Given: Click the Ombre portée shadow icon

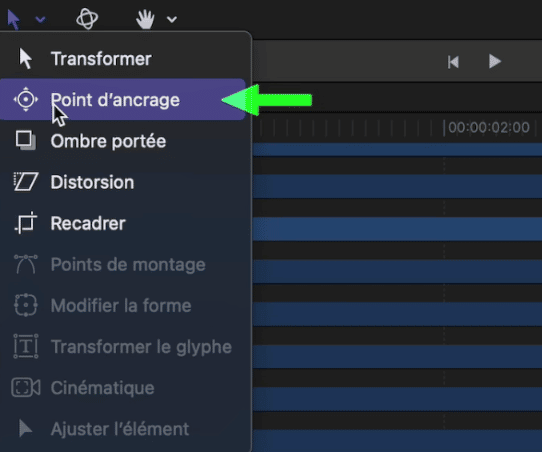Looking at the screenshot, I should [x=26, y=140].
